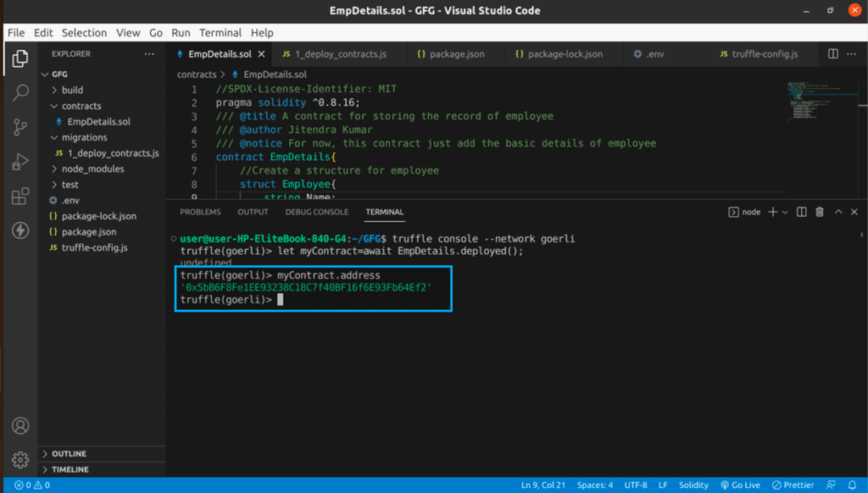Switch to the OUTPUT panel tab
Image resolution: width=868 pixels, height=493 pixels.
[253, 212]
